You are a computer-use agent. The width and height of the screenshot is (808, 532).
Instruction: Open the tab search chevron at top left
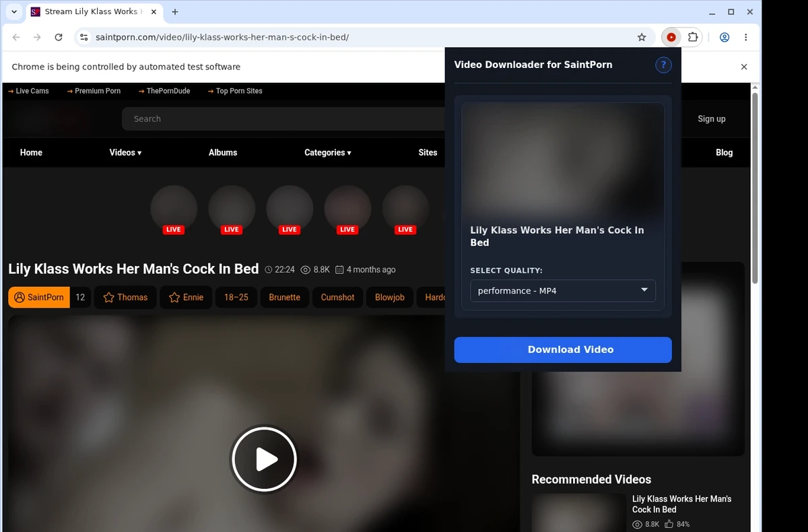click(x=14, y=12)
